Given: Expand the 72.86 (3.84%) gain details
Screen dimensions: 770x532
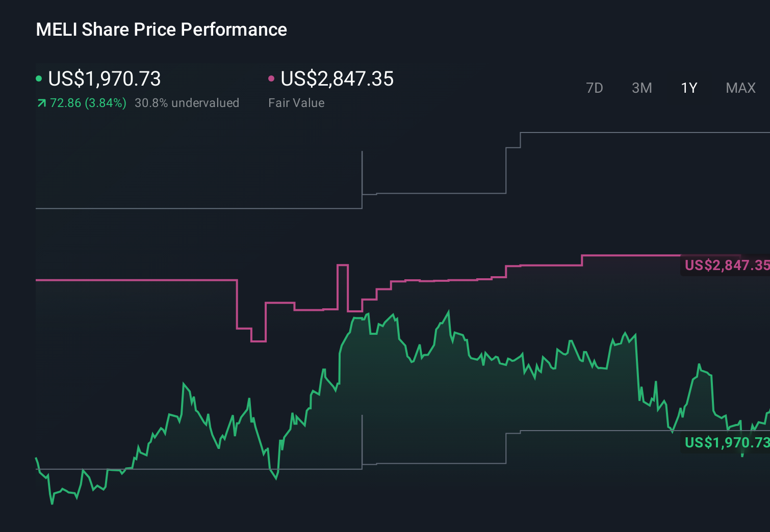Looking at the screenshot, I should tap(88, 102).
